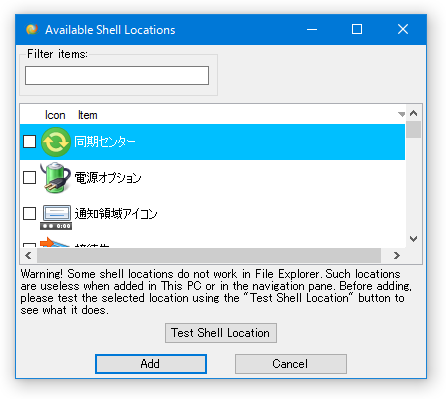The image size is (446, 399).
Task: Select the 同期センター item text
Action: point(105,142)
